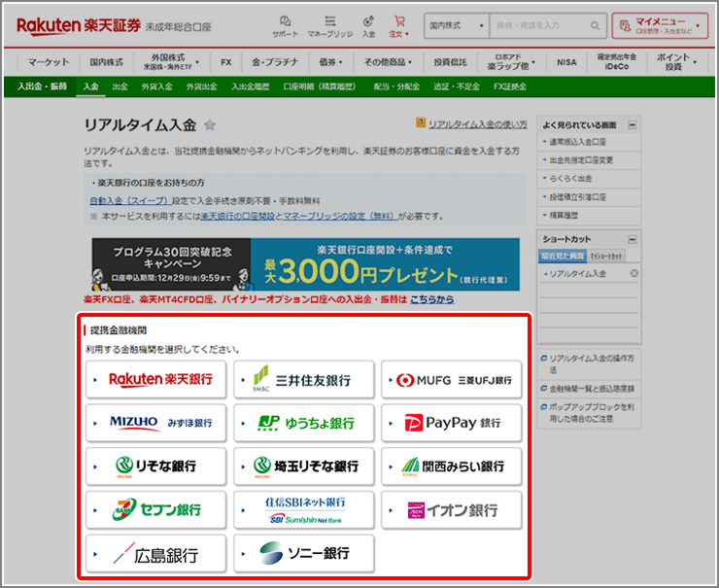Open 配当・分配金 tab
The image size is (719, 588).
coord(396,86)
